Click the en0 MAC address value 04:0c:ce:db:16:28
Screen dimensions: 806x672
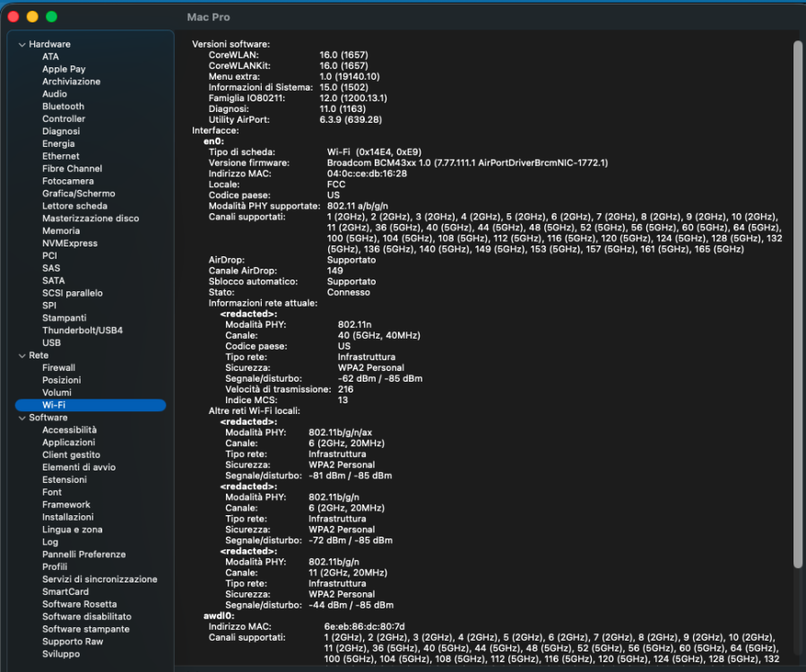(367, 174)
